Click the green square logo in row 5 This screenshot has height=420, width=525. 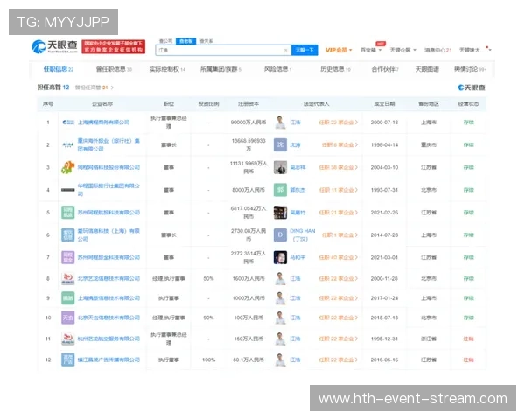68,213
